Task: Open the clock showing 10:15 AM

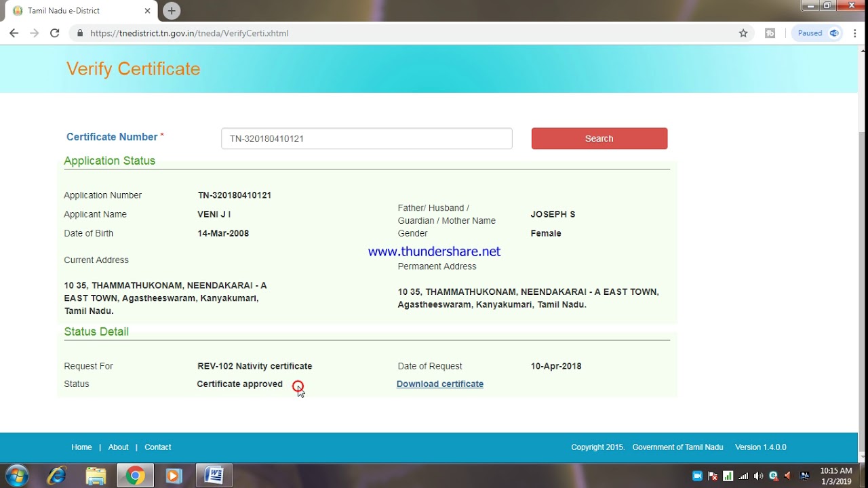Action: [836, 476]
